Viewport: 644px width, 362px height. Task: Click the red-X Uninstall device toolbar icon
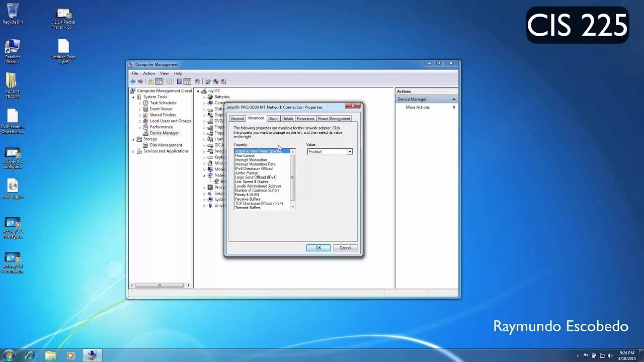216,81
